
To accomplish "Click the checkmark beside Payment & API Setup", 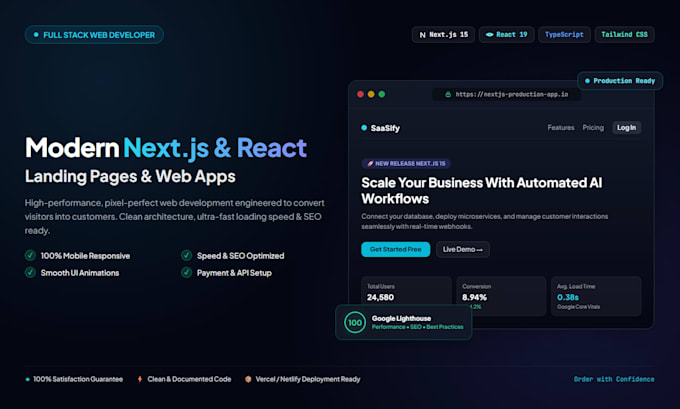I will (186, 272).
